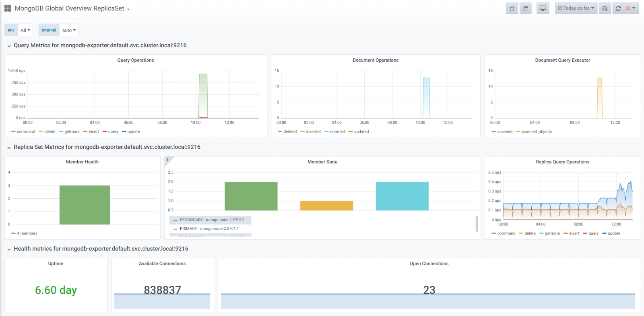This screenshot has height=316, width=644.
Task: Open the Grafana dashboards grid icon
Action: click(8, 8)
